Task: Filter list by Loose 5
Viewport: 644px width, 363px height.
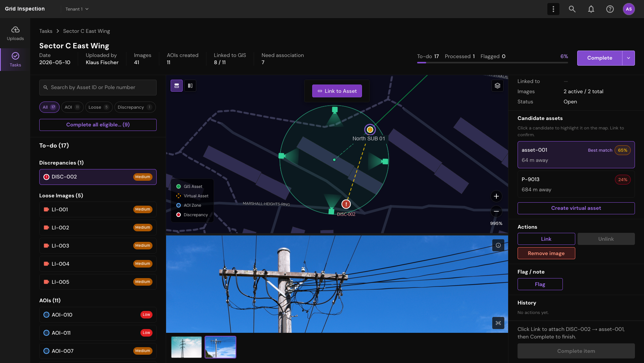Action: pos(99,107)
